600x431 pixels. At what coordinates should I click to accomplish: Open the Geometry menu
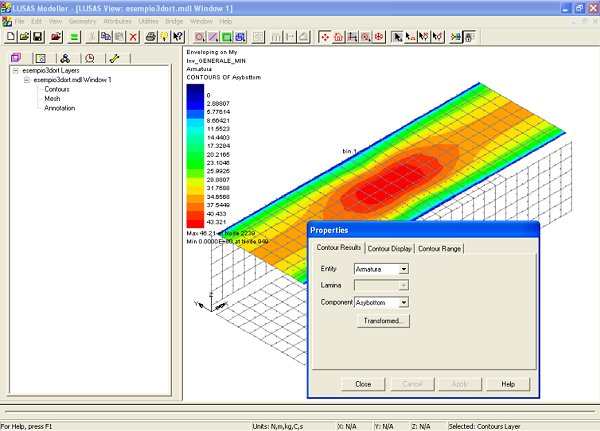click(83, 21)
